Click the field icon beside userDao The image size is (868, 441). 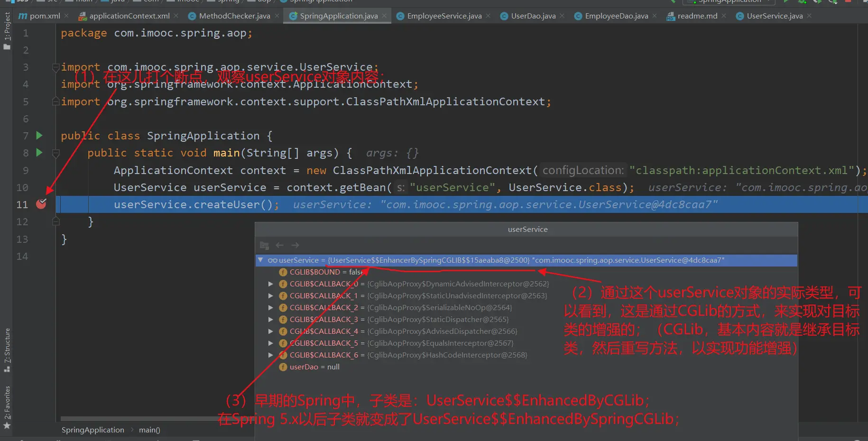point(283,367)
